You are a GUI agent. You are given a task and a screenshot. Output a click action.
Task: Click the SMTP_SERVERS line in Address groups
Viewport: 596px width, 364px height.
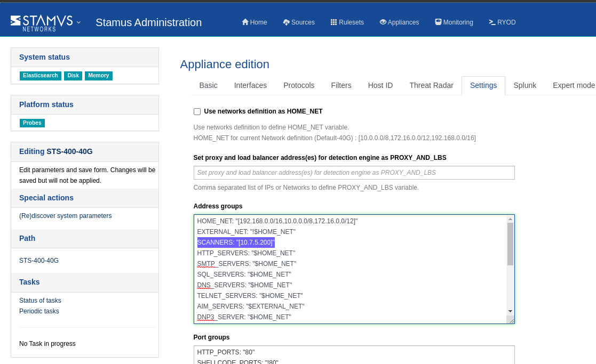click(x=247, y=263)
